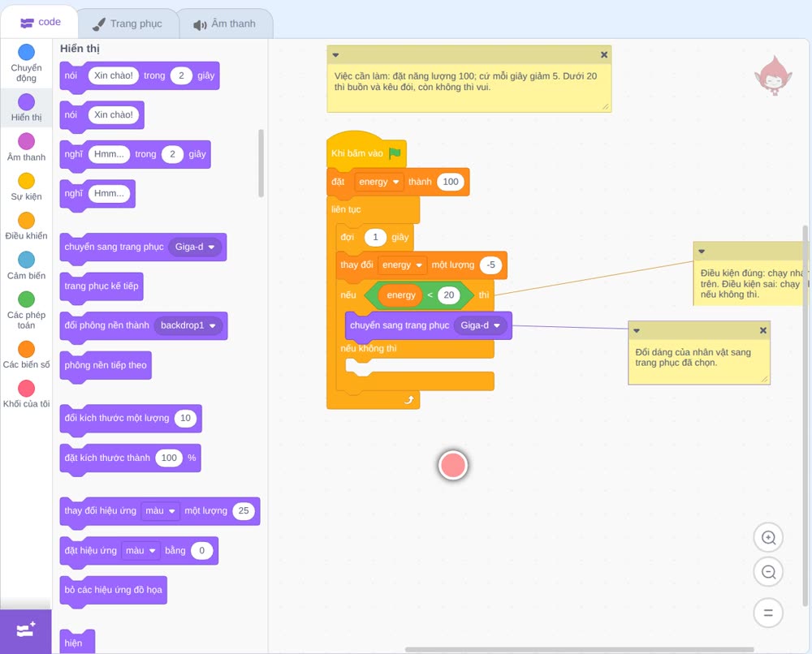Screen dimensions: 812x654
Task: Zoom in on the workspace
Action: coord(768,538)
